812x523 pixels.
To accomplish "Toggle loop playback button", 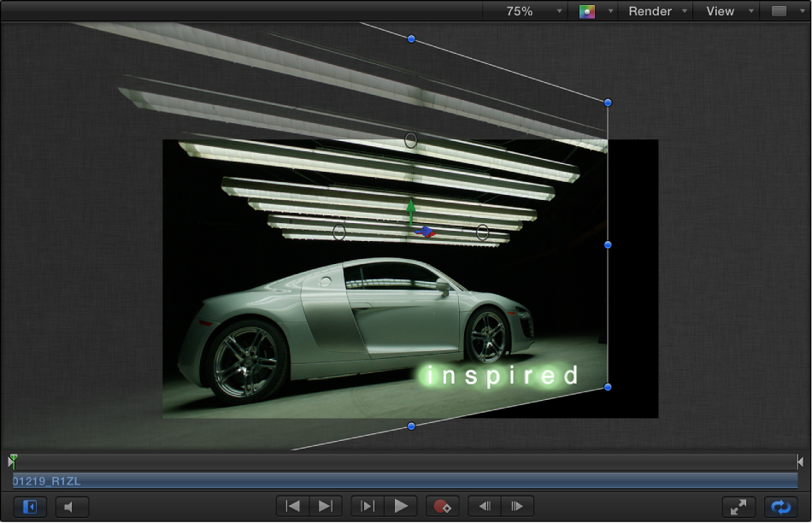I will point(780,507).
